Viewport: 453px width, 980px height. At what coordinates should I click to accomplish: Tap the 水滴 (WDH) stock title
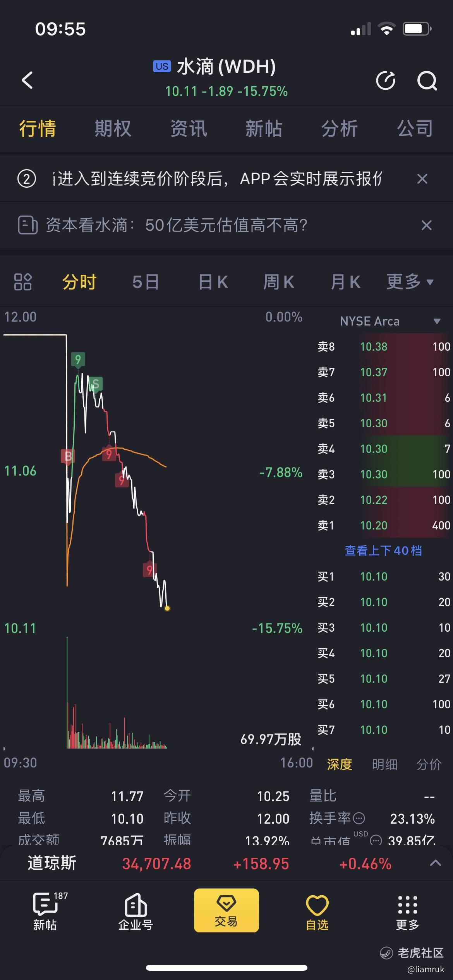pyautogui.click(x=226, y=67)
